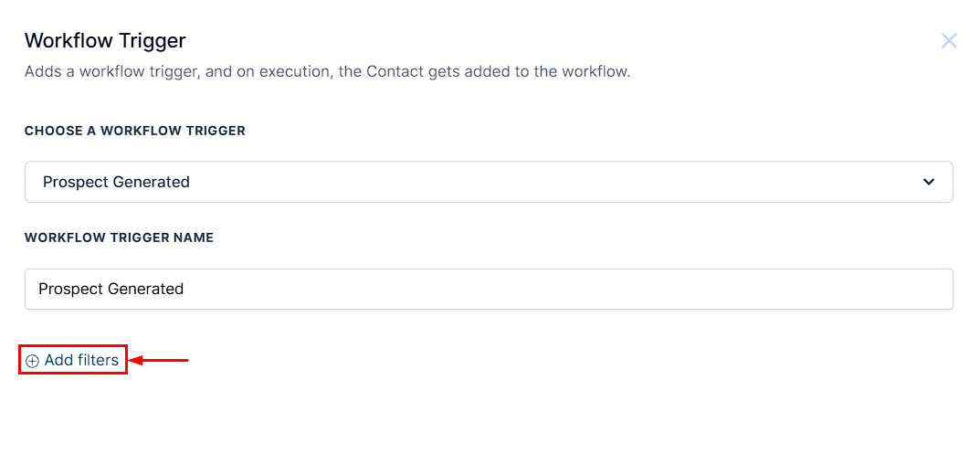This screenshot has width=980, height=454.
Task: Click the plus circle icon beside Add filters
Action: click(32, 361)
